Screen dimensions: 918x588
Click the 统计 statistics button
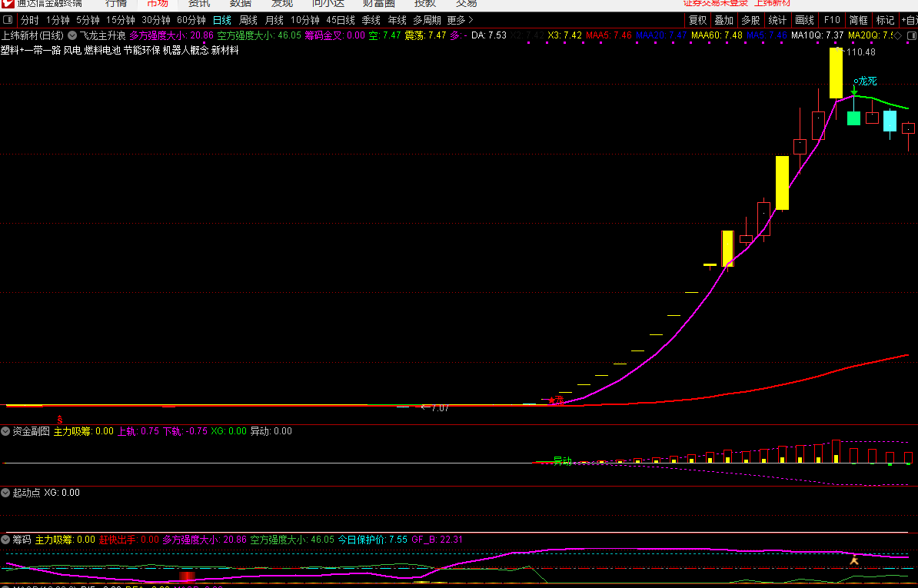[x=777, y=21]
